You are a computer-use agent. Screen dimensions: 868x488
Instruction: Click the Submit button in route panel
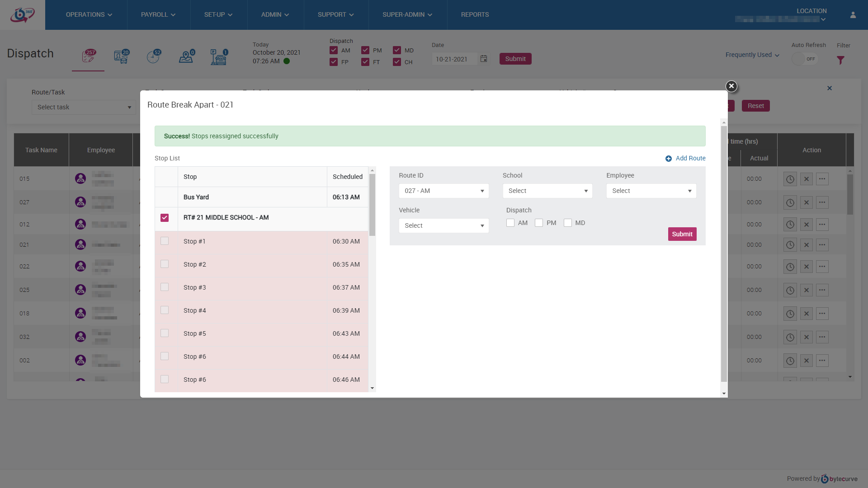point(682,234)
